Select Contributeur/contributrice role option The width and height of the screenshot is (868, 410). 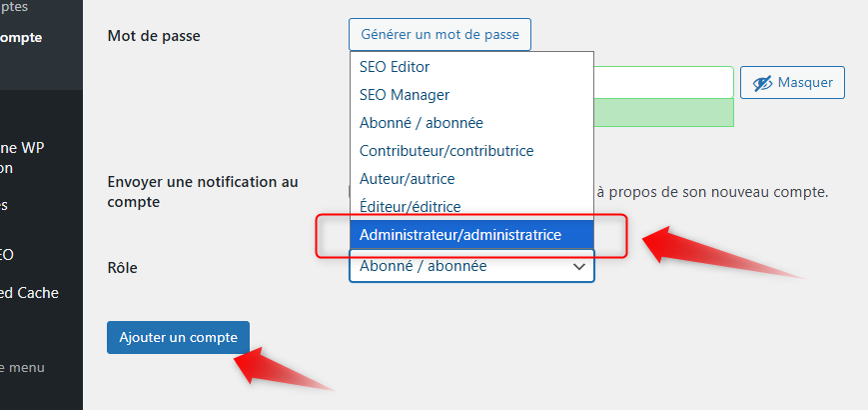click(445, 150)
